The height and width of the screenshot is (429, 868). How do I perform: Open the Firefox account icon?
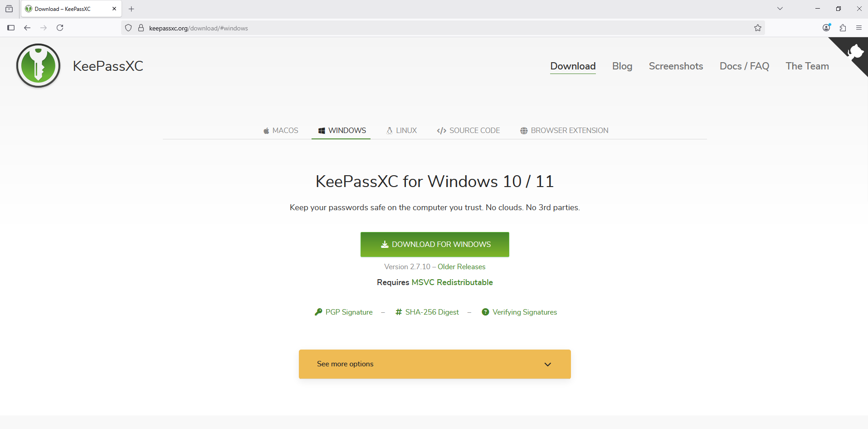[x=826, y=28]
